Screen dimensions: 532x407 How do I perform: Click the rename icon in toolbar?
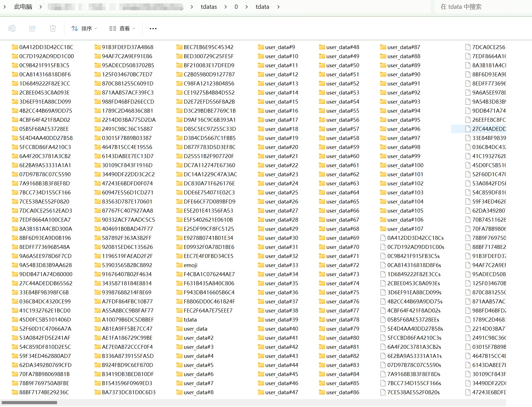tap(12, 28)
